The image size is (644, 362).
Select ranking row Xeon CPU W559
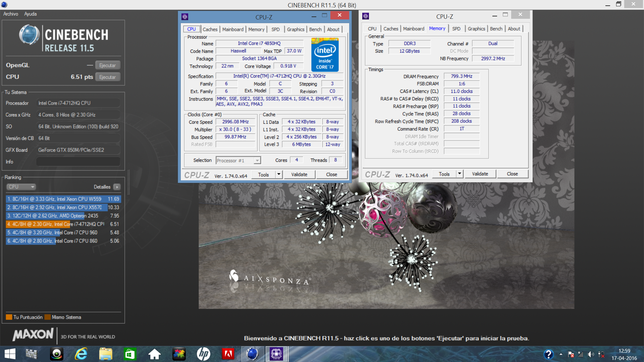pos(63,199)
